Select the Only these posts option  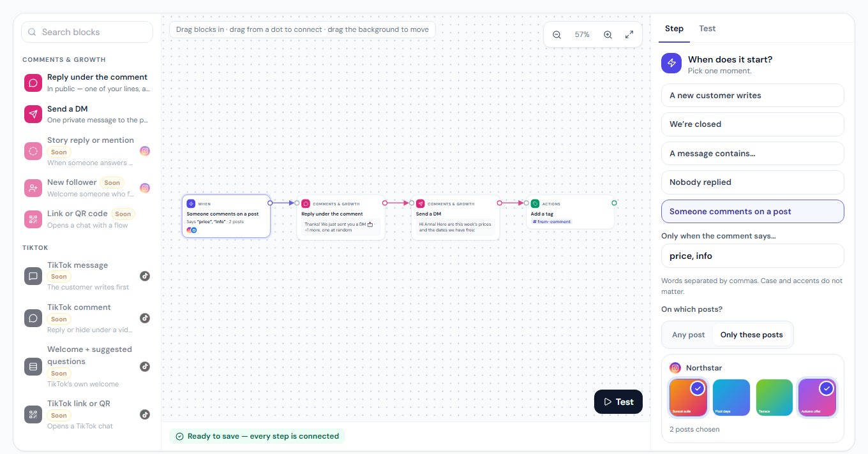pos(752,335)
